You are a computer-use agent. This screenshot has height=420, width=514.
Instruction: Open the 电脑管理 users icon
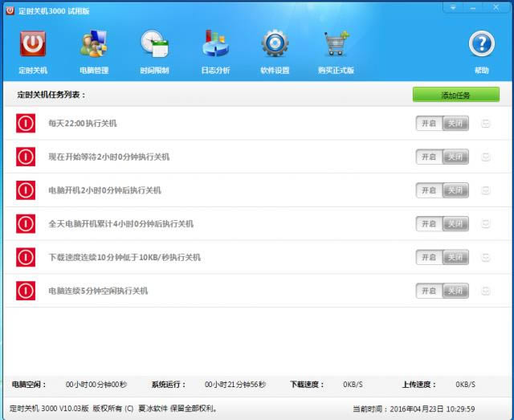tap(94, 43)
